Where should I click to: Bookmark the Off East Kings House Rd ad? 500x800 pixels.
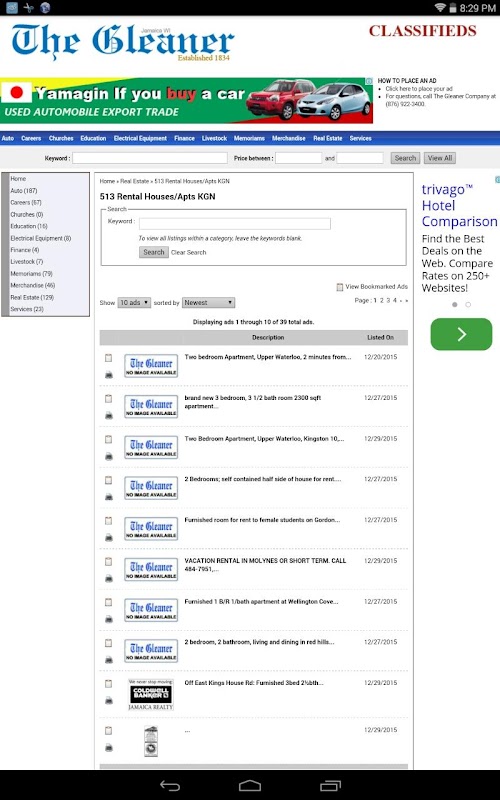pos(109,684)
